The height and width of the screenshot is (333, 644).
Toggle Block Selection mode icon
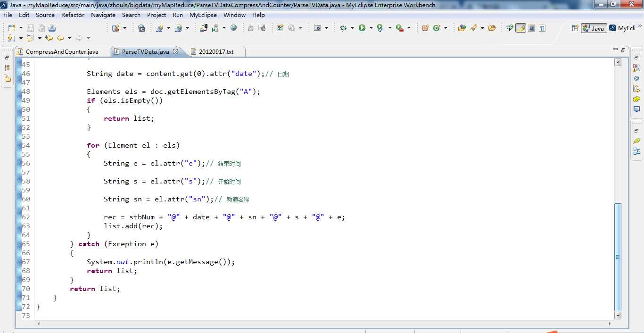point(531,28)
